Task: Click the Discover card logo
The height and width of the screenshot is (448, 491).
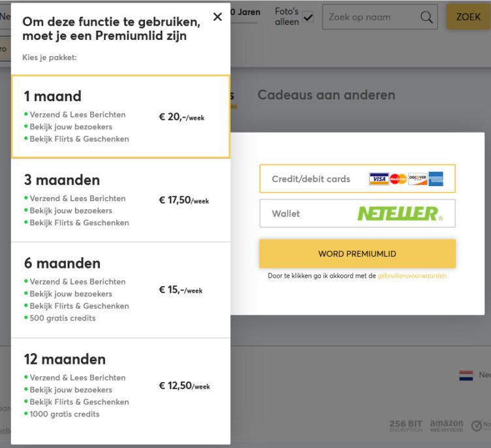Action: click(418, 179)
